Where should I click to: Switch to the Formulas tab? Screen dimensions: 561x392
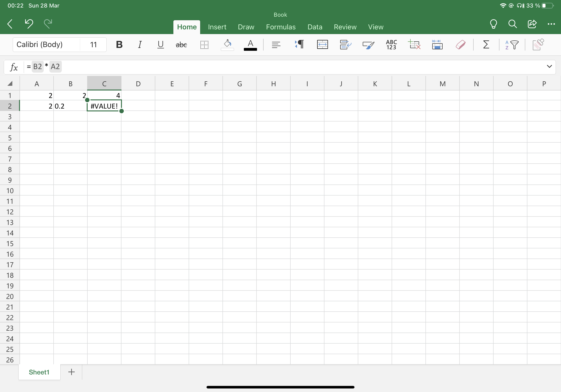[280, 27]
